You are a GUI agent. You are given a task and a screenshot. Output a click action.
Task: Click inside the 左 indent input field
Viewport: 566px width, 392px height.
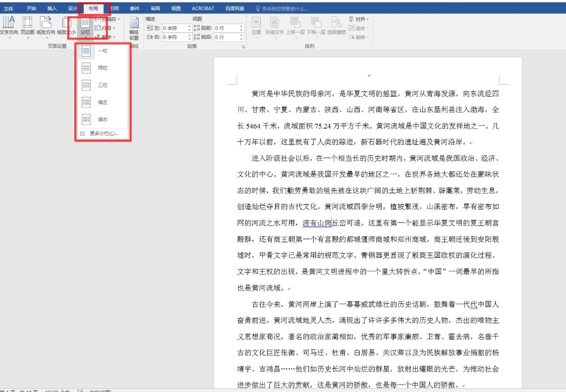pos(175,28)
